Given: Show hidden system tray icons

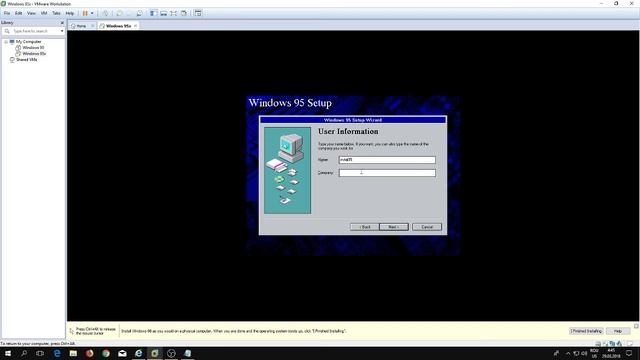Looking at the screenshot, I should pos(568,353).
